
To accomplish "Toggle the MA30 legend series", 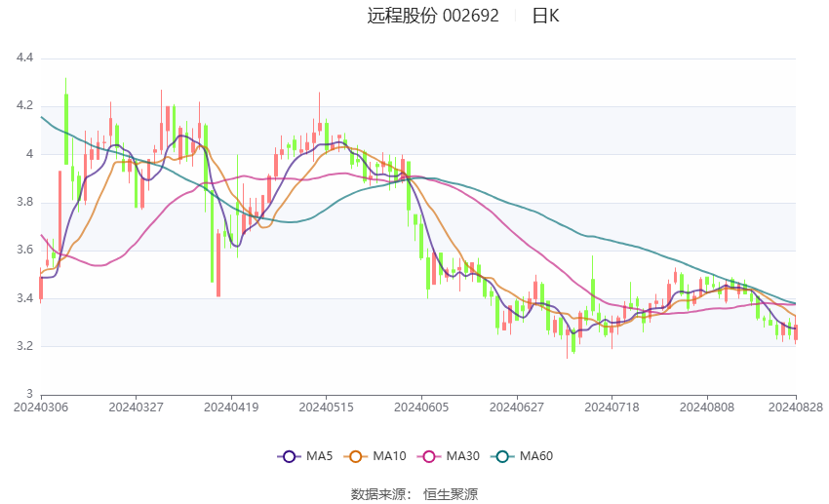I will click(x=449, y=456).
